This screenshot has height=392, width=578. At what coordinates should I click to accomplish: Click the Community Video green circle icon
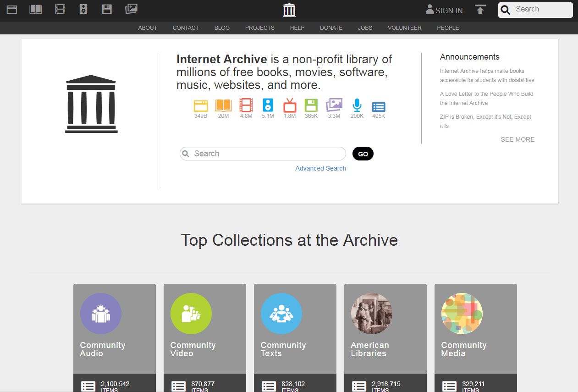(191, 314)
